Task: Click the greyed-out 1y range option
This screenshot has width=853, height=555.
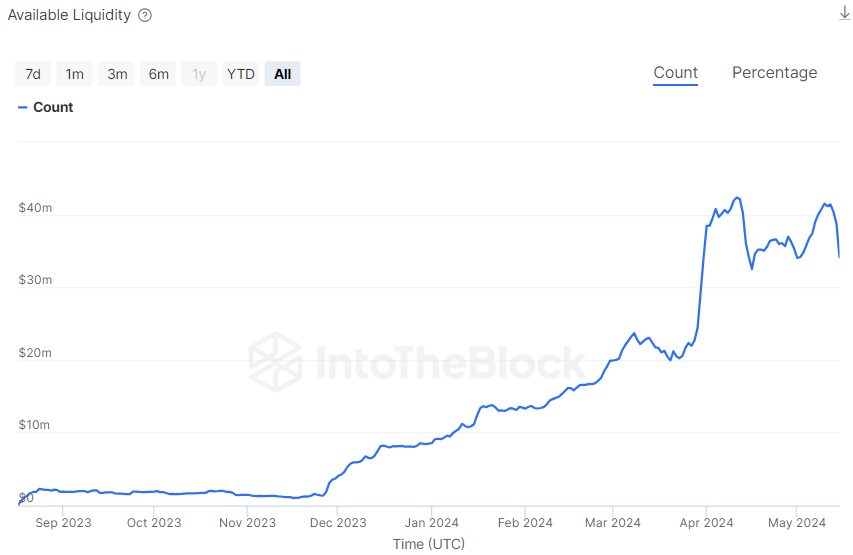Action: [x=199, y=74]
